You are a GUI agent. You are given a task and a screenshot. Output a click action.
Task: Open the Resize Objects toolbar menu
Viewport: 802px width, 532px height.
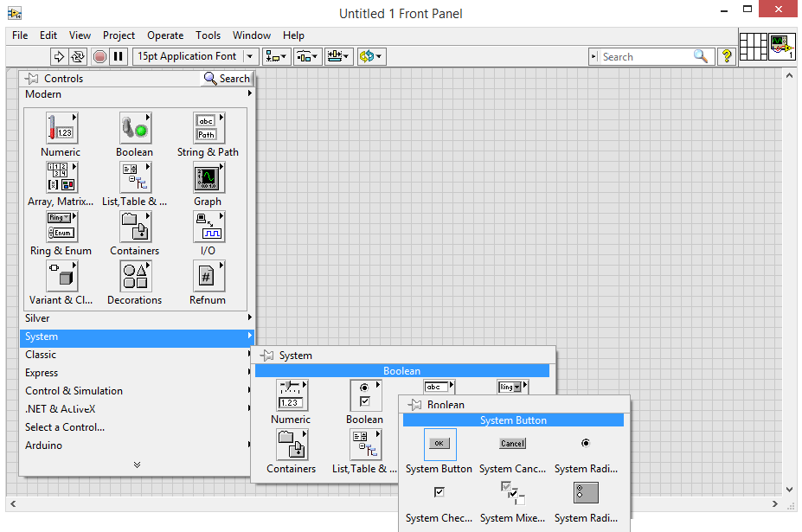(x=338, y=56)
